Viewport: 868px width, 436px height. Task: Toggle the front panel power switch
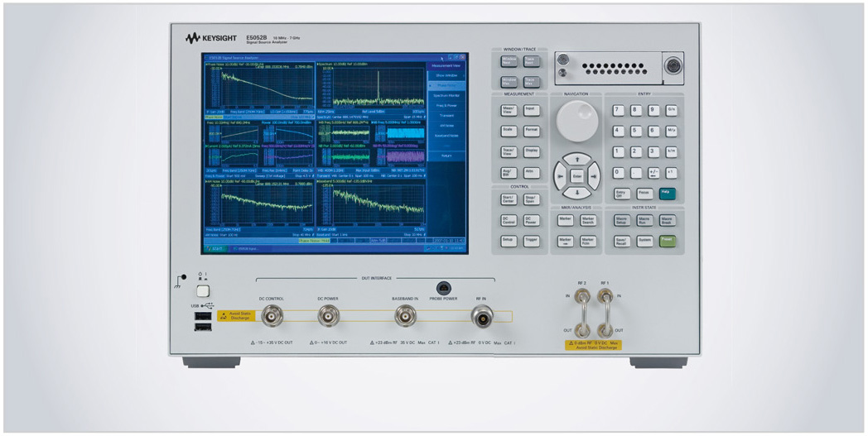coord(203,291)
